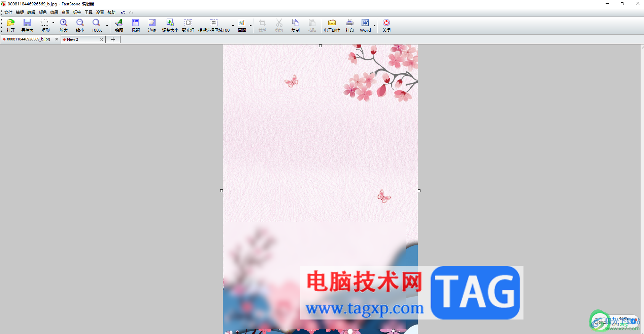Open the 绘图 draw tool
Screen dimensions: 644x334
pos(119,26)
